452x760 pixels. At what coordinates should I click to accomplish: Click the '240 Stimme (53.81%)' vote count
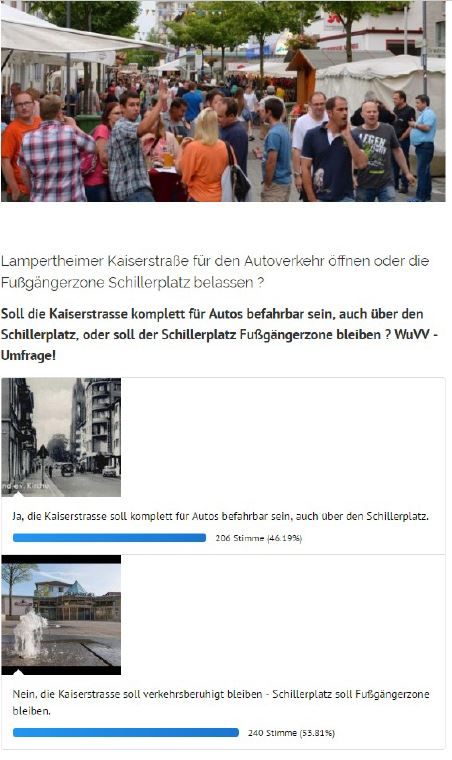(291, 733)
